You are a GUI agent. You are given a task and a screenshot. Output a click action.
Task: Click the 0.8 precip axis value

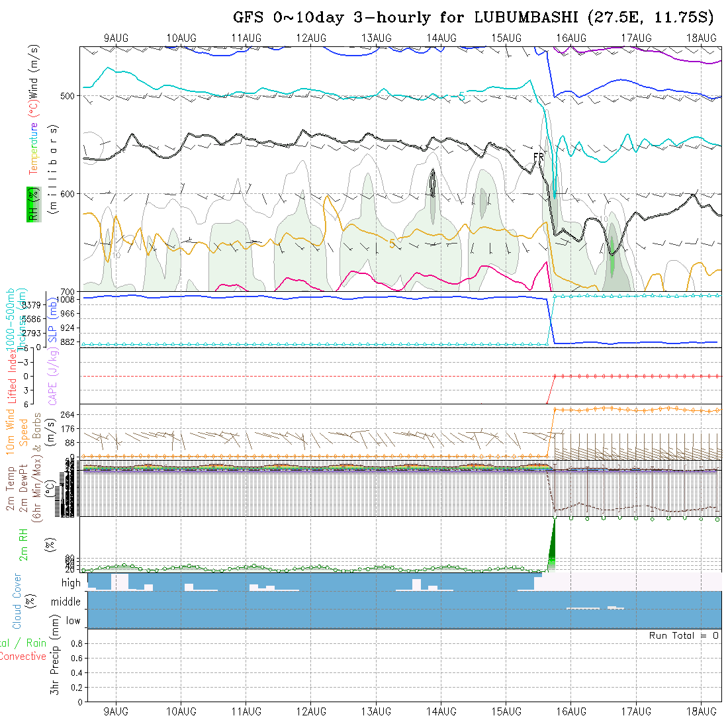pyautogui.click(x=77, y=643)
